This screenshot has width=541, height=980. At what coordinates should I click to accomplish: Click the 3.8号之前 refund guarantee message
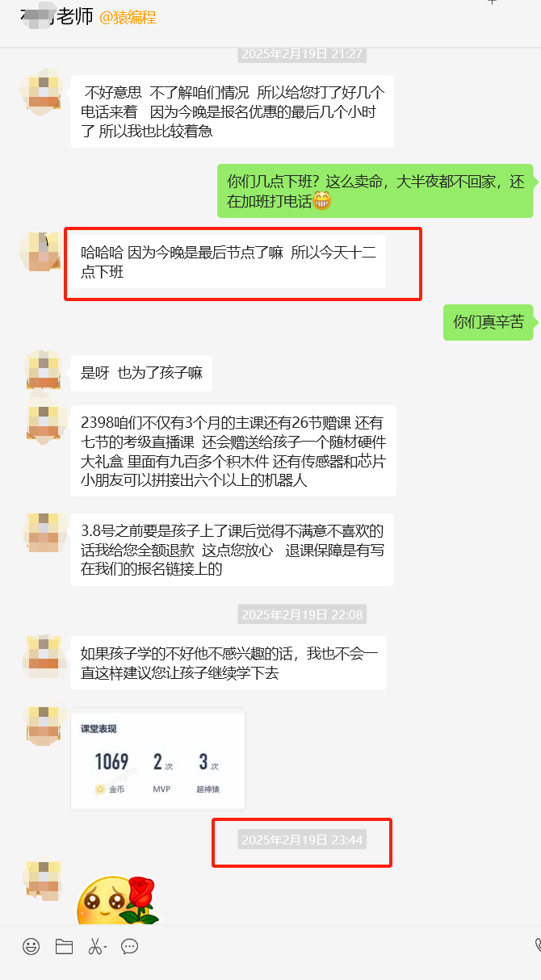pos(233,550)
